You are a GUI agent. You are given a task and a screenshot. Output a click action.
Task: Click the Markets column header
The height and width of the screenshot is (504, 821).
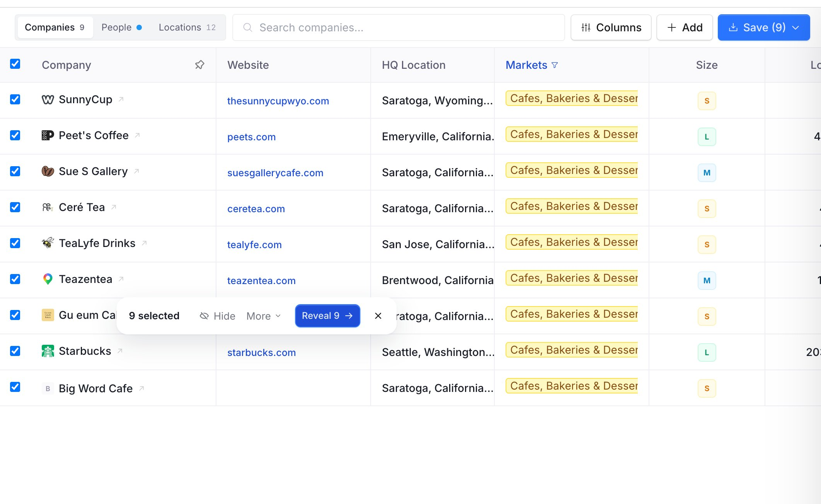click(526, 65)
